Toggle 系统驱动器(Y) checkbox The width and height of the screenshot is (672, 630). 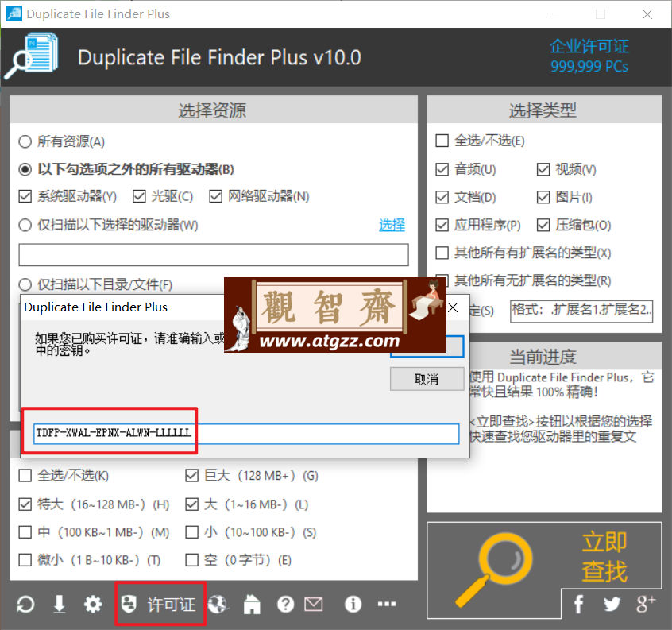(25, 197)
